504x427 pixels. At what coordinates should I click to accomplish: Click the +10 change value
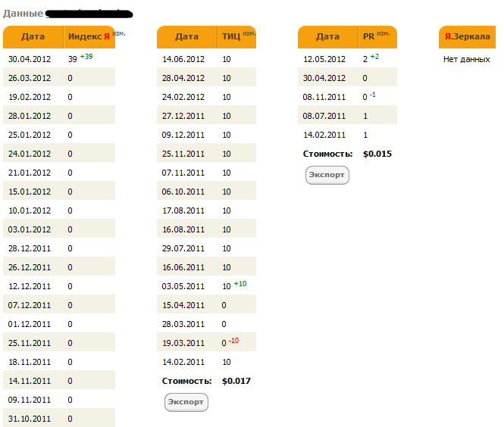pos(240,284)
